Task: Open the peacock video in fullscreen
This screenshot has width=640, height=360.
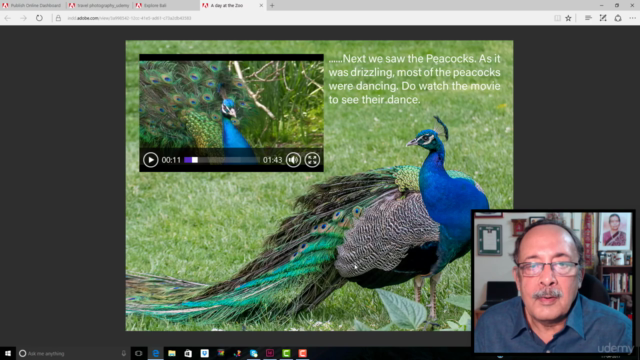Action: pos(312,160)
